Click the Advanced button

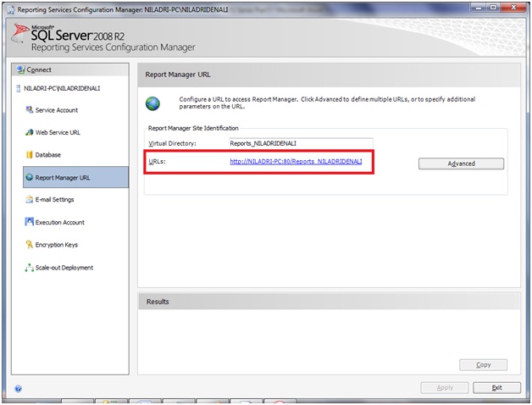(x=461, y=164)
